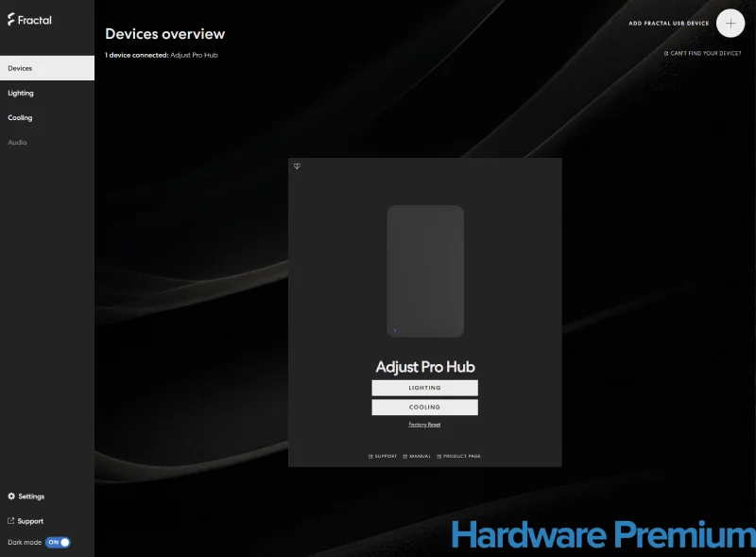Open the Support link in sidebar
This screenshot has width=756, height=557.
tap(26, 521)
